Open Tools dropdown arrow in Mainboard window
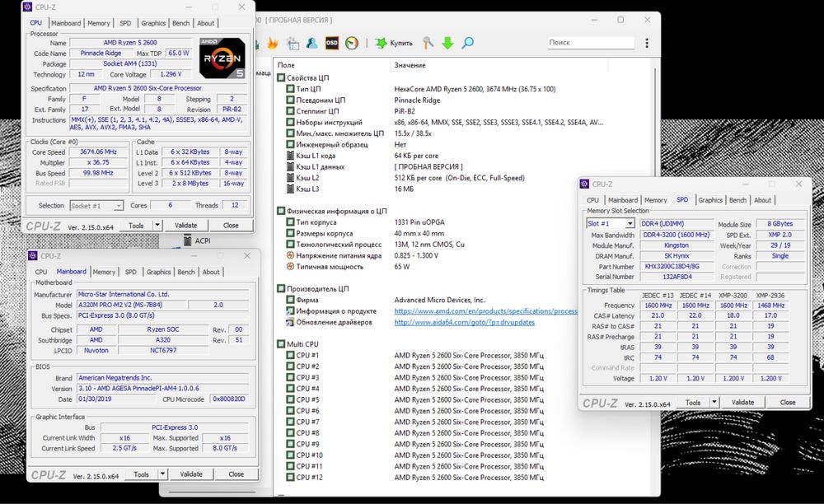The width and height of the screenshot is (824, 504). coord(161,474)
